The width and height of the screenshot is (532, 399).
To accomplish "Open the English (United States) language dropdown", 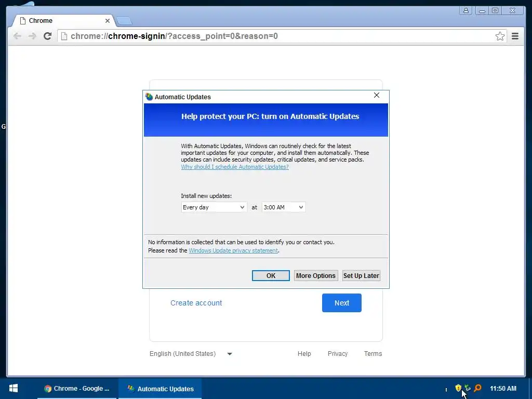I will [191, 353].
